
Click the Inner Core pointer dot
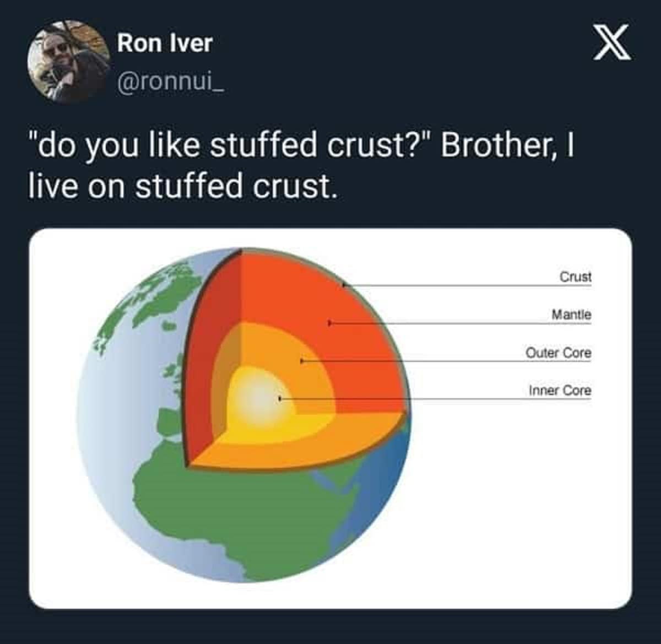pyautogui.click(x=280, y=398)
